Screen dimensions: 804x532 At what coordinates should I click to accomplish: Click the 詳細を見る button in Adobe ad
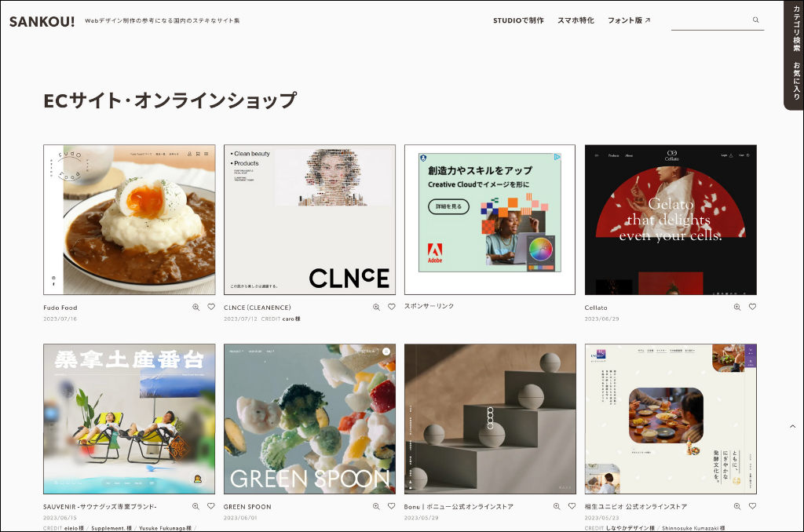[448, 206]
